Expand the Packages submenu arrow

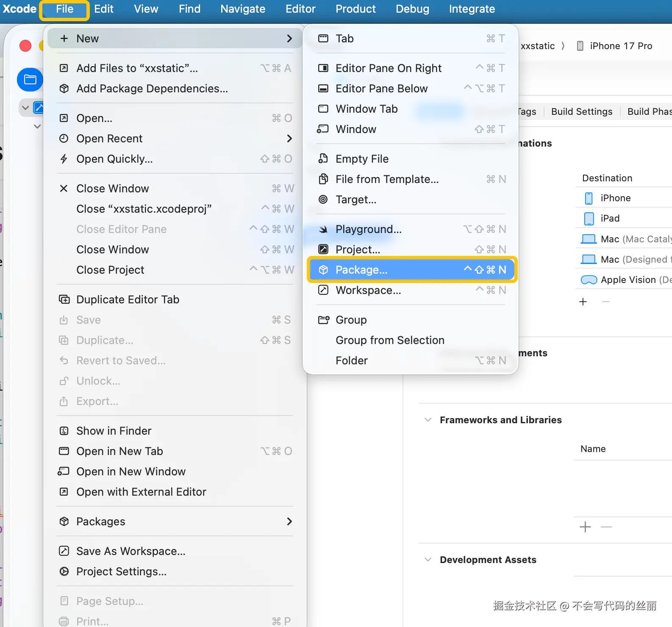pyautogui.click(x=289, y=522)
